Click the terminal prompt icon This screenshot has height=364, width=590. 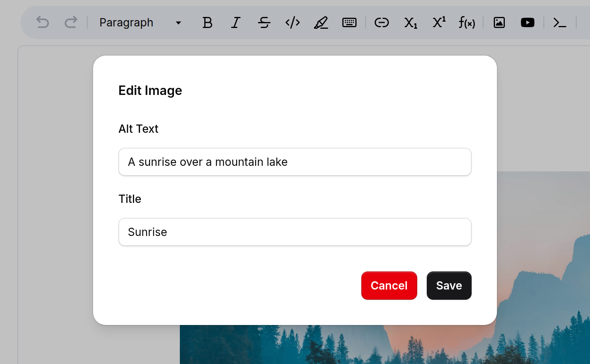(560, 22)
